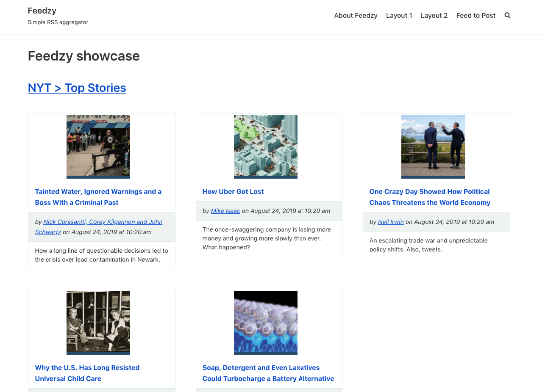Open the Feed to Post menu item

475,15
